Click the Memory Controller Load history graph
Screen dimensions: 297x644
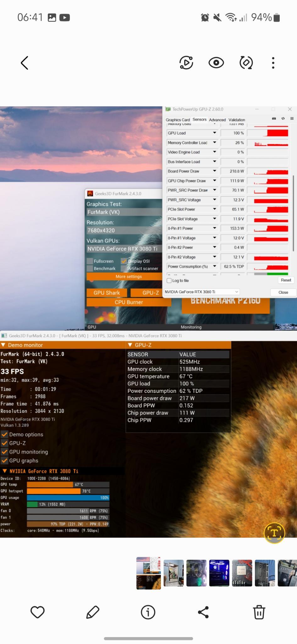click(x=268, y=142)
